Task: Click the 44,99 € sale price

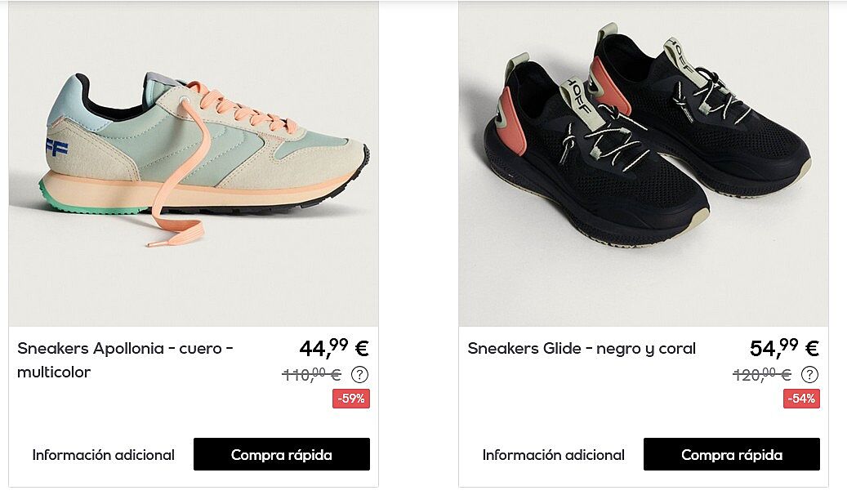Action: pyautogui.click(x=334, y=348)
